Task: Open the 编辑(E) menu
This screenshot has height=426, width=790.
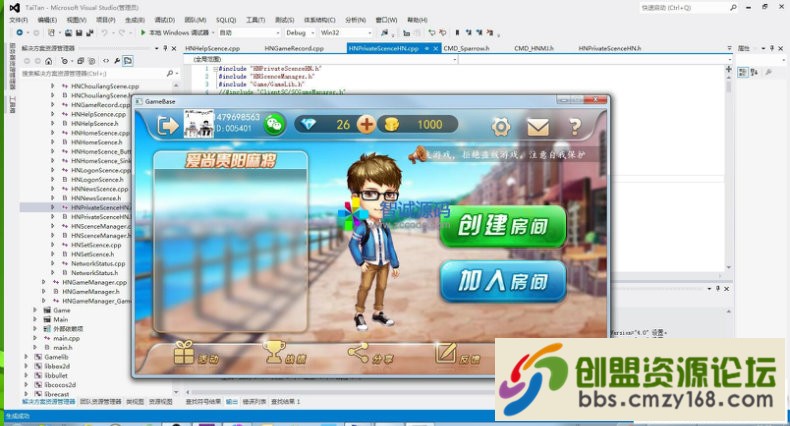Action: (47, 20)
